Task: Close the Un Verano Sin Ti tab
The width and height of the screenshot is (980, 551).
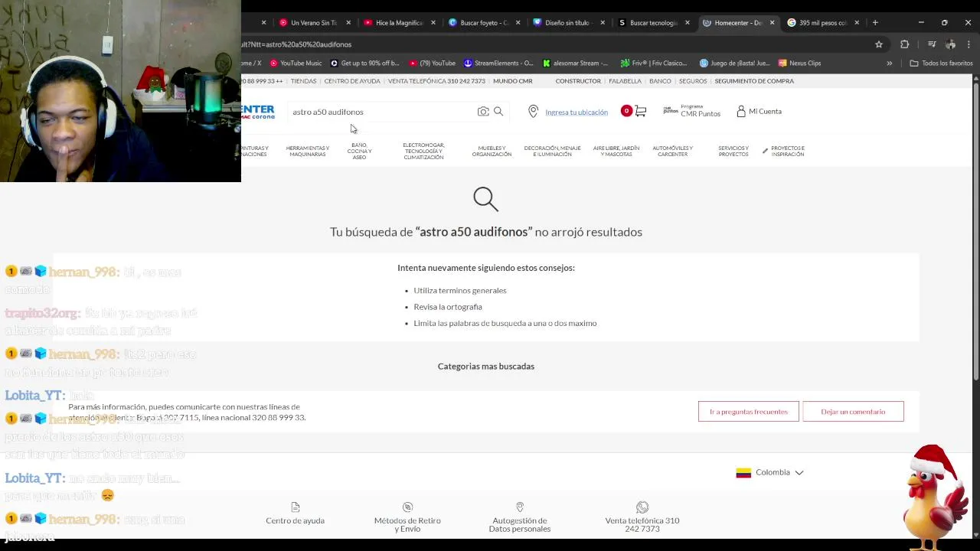Action: pos(348,22)
